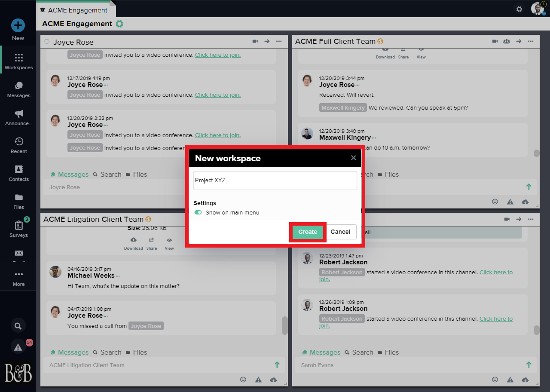Open settings gear in top bar
Viewport: 550px width, 392px height.
[x=519, y=9]
